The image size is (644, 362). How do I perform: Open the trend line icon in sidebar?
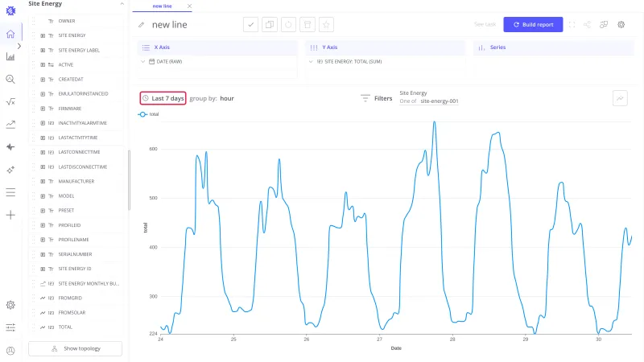point(10,125)
